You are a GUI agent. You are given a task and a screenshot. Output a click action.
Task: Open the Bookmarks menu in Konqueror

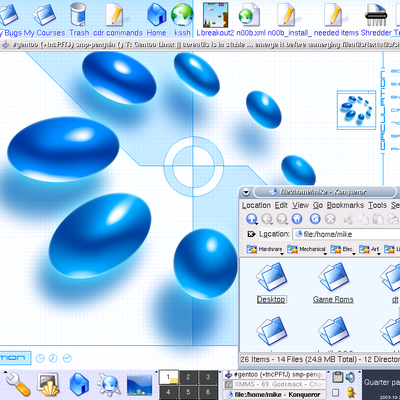345,205
